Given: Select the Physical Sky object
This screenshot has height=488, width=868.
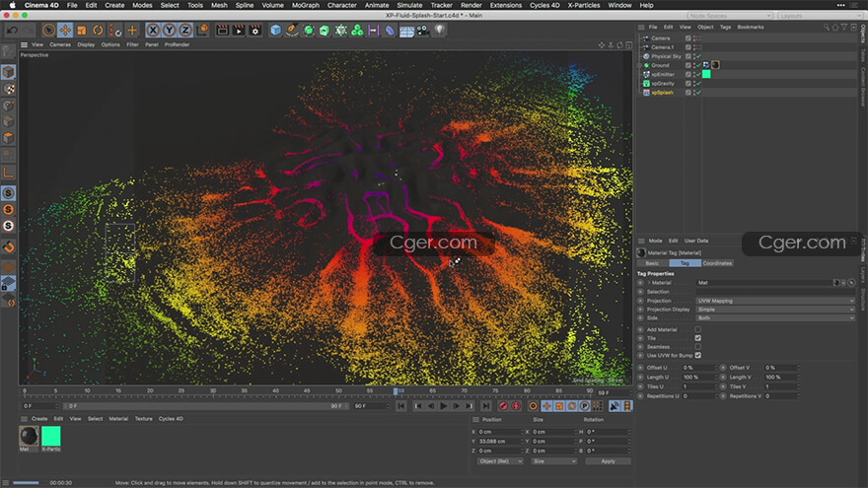Looking at the screenshot, I should tap(666, 56).
